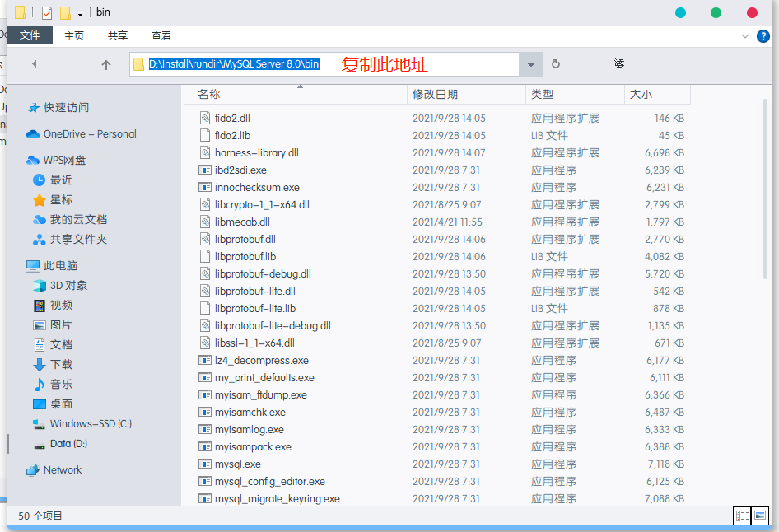This screenshot has height=532, width=779.
Task: Select mysql.exe application icon
Action: click(205, 464)
